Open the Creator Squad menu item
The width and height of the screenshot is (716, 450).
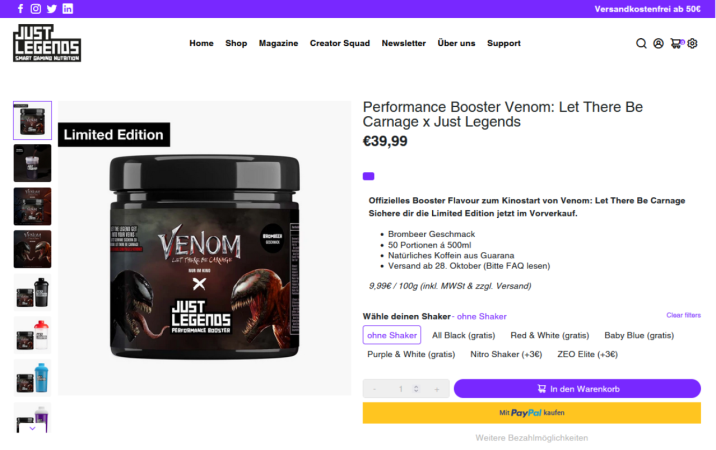pyautogui.click(x=340, y=43)
